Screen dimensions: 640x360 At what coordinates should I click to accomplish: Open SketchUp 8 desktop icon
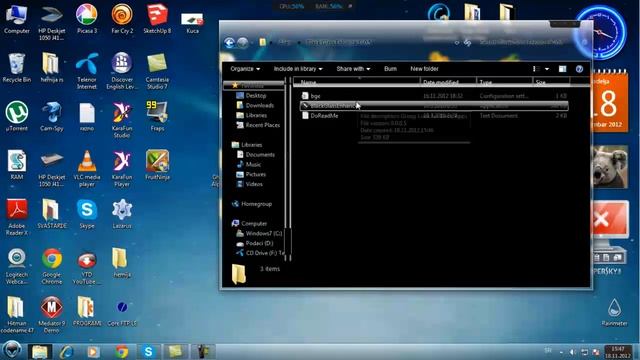(x=157, y=20)
